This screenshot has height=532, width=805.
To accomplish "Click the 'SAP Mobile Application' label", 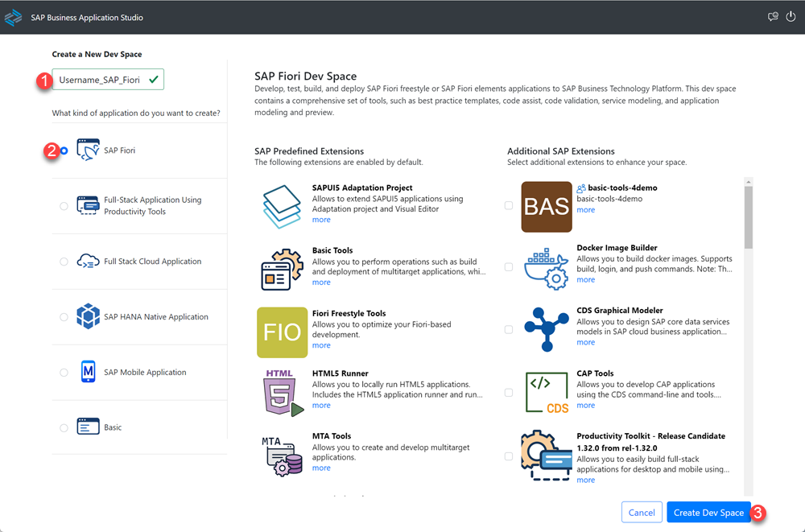I will pos(145,373).
